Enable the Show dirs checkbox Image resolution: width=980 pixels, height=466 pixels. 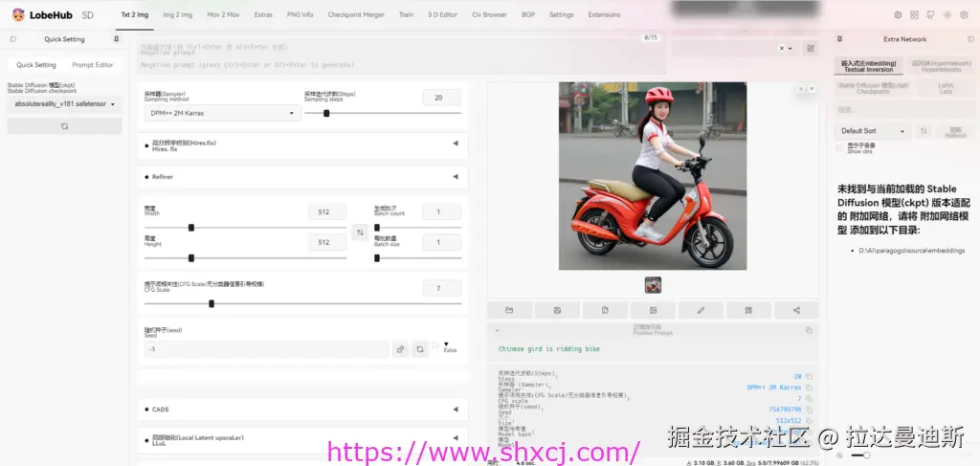[x=839, y=148]
